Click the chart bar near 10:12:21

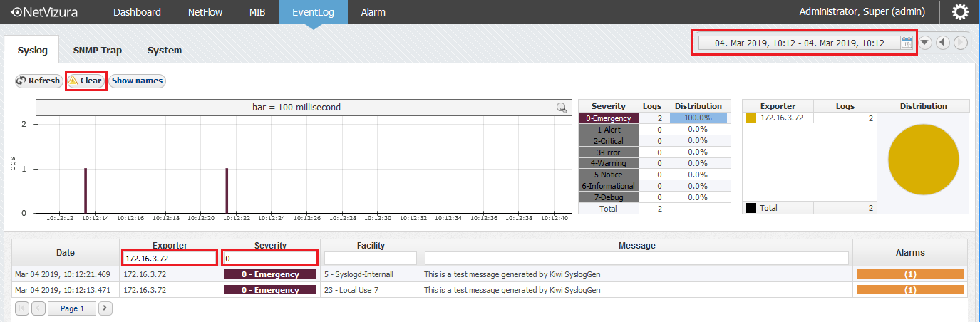pos(227,190)
